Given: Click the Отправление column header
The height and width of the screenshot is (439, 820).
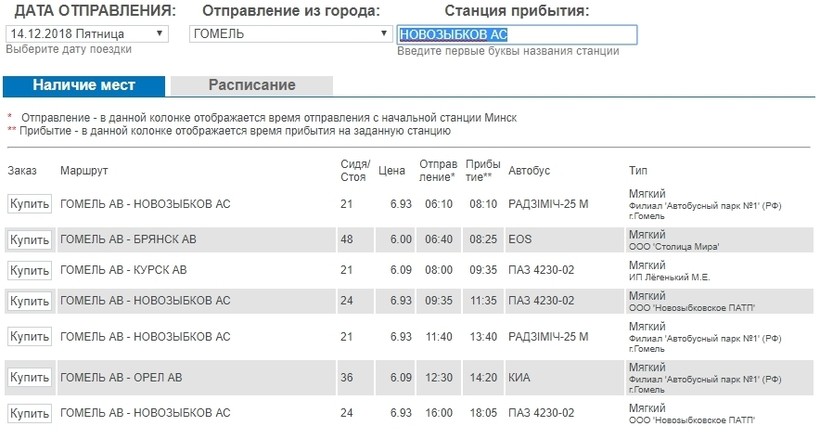Looking at the screenshot, I should click(x=438, y=171).
